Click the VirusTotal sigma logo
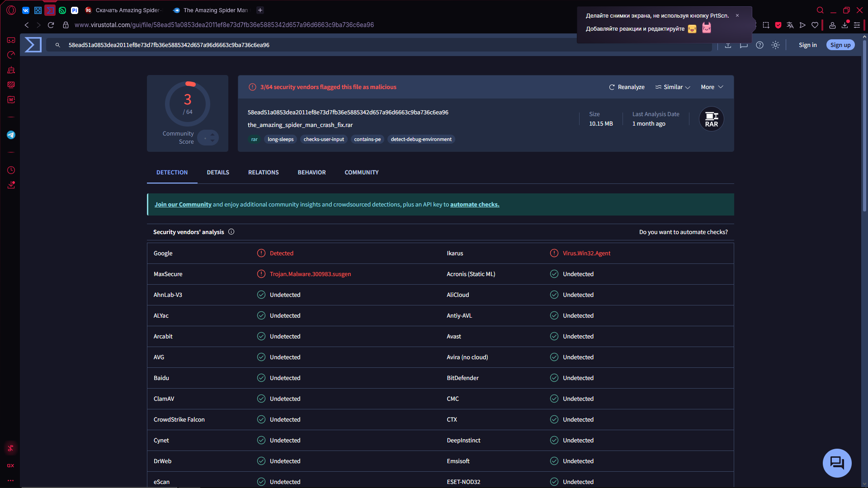The width and height of the screenshot is (868, 488). coord(33,45)
